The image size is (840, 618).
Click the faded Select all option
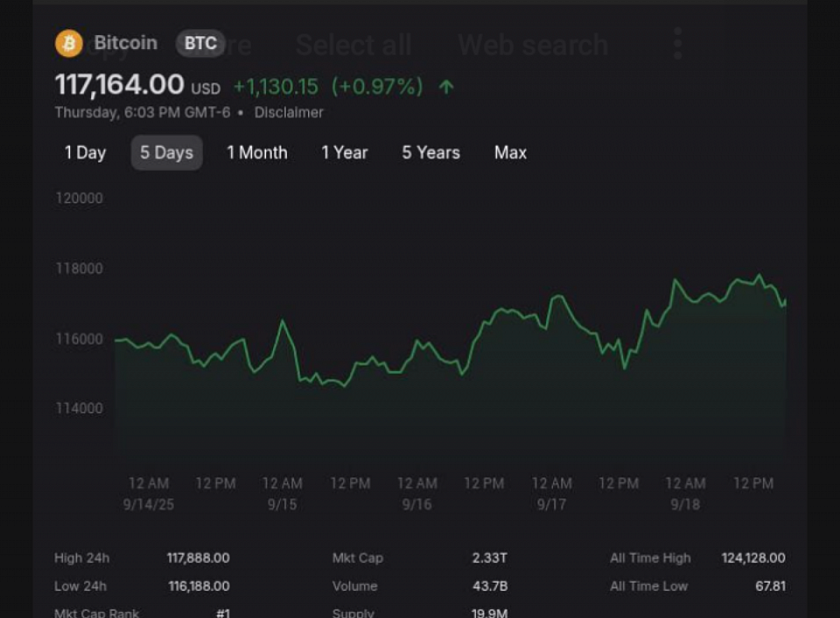pyautogui.click(x=353, y=45)
